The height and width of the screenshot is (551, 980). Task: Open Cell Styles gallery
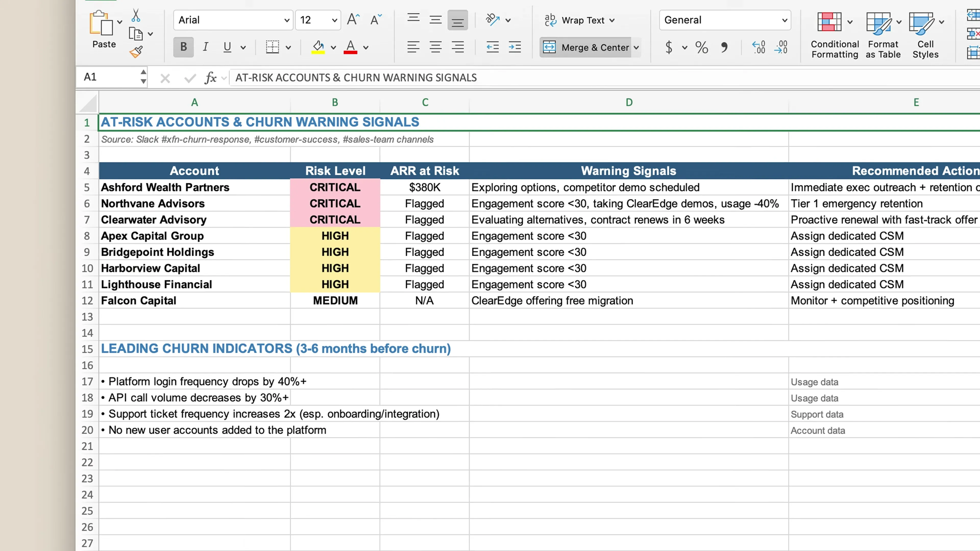coord(925,35)
